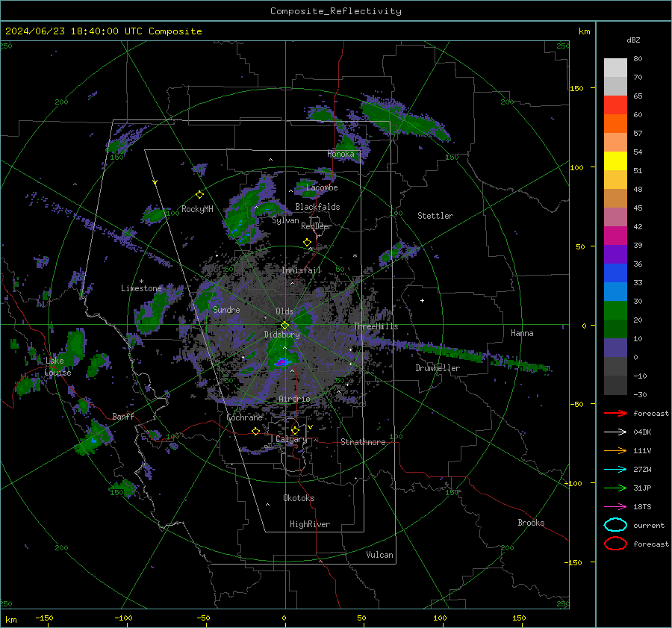Image resolution: width=672 pixels, height=628 pixels.
Task: Click the 'Stettler' map label
Action: tap(435, 216)
